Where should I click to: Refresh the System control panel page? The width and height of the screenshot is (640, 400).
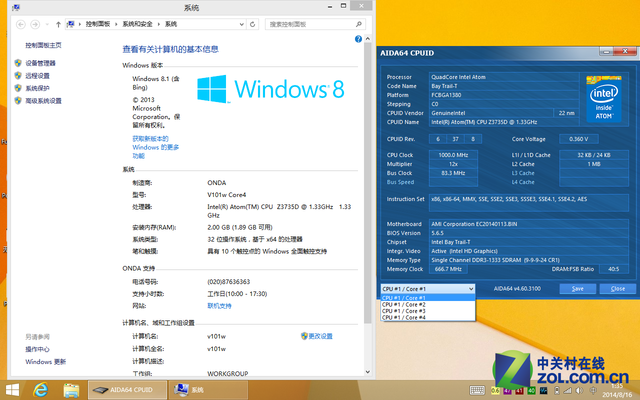coord(253,24)
